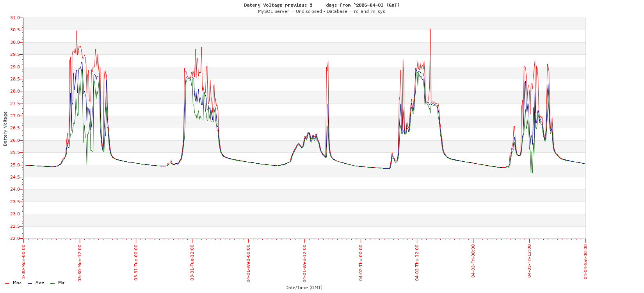The image size is (644, 293).
Task: Click the chart title 'Batery Voltage previous 5 days'
Action: 322,5
